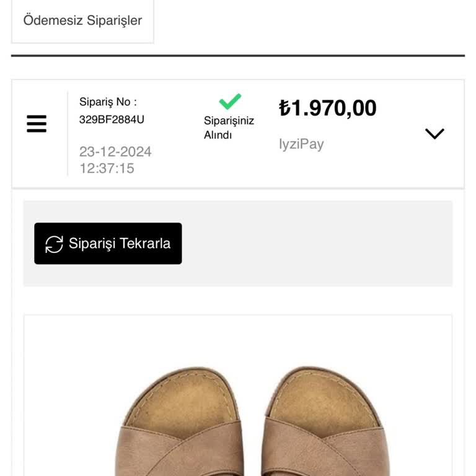Click the hamburger menu icon on order

click(x=37, y=124)
